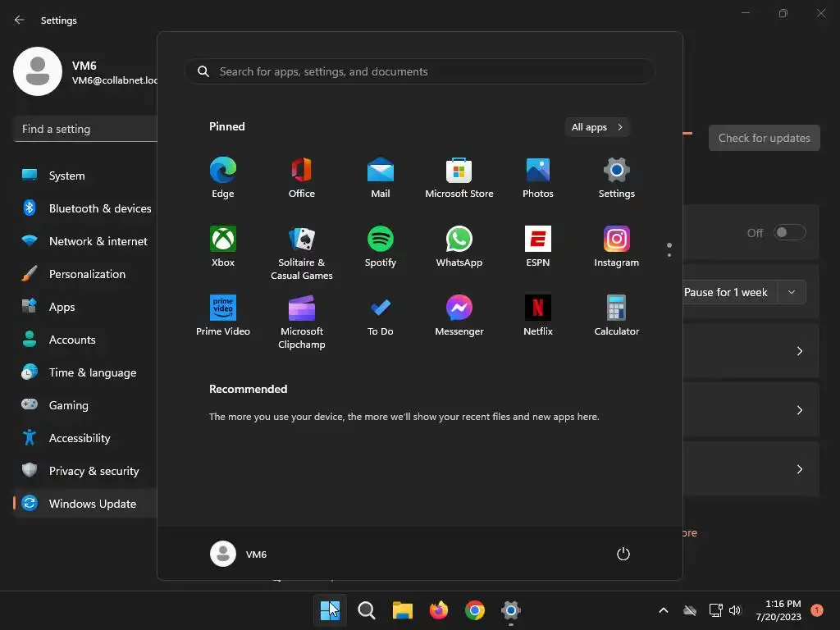Launch Netflix
Viewport: 840px width, 630px height.
pyautogui.click(x=538, y=316)
